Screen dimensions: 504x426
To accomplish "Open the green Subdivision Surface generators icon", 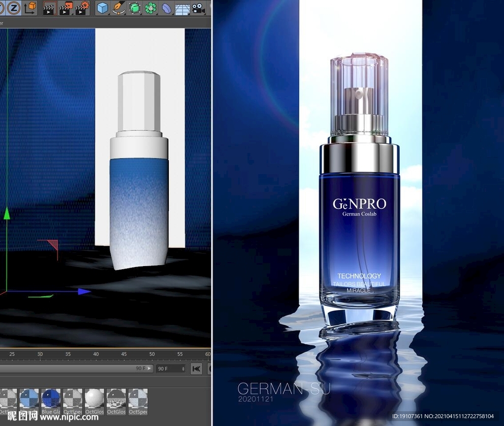I will pos(135,8).
